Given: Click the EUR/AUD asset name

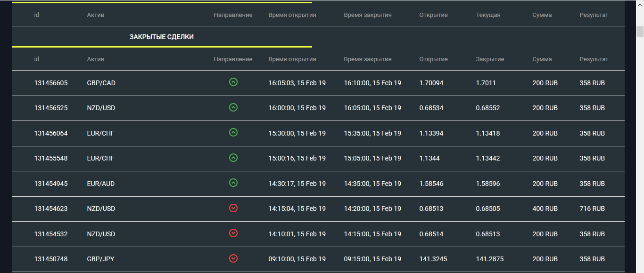Looking at the screenshot, I should pyautogui.click(x=101, y=184).
